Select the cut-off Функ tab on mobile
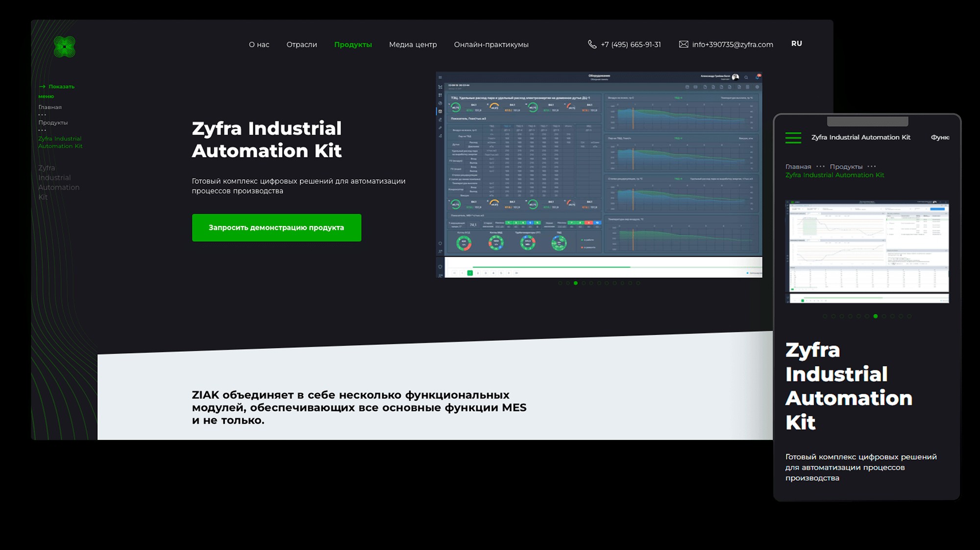 [x=940, y=138]
